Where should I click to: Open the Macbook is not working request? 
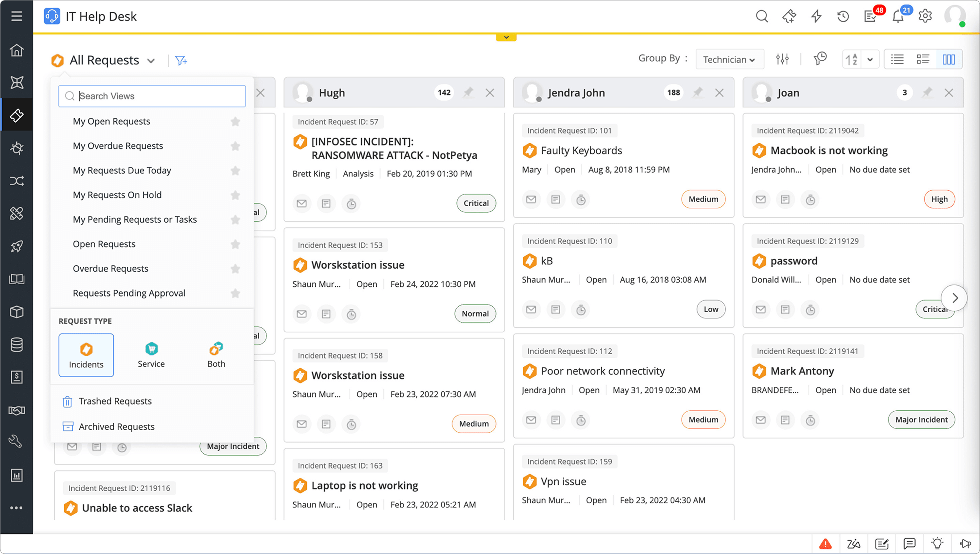[x=829, y=151]
